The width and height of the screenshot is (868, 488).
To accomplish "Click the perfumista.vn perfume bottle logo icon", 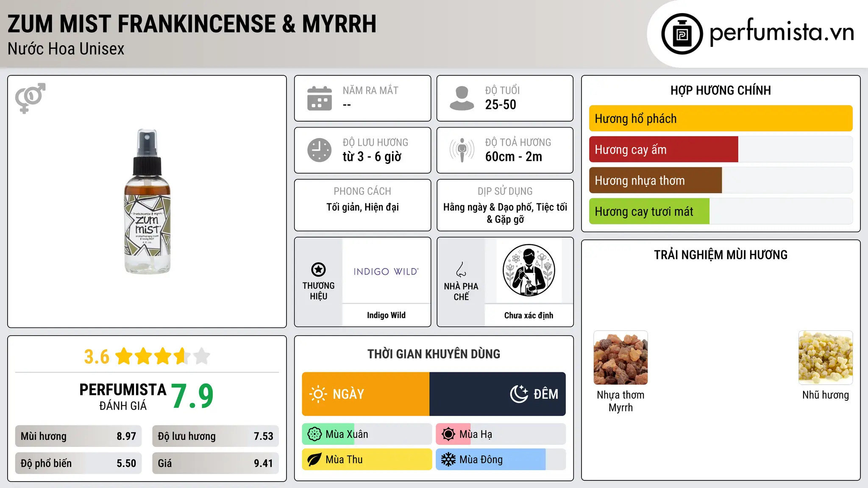I will point(682,34).
